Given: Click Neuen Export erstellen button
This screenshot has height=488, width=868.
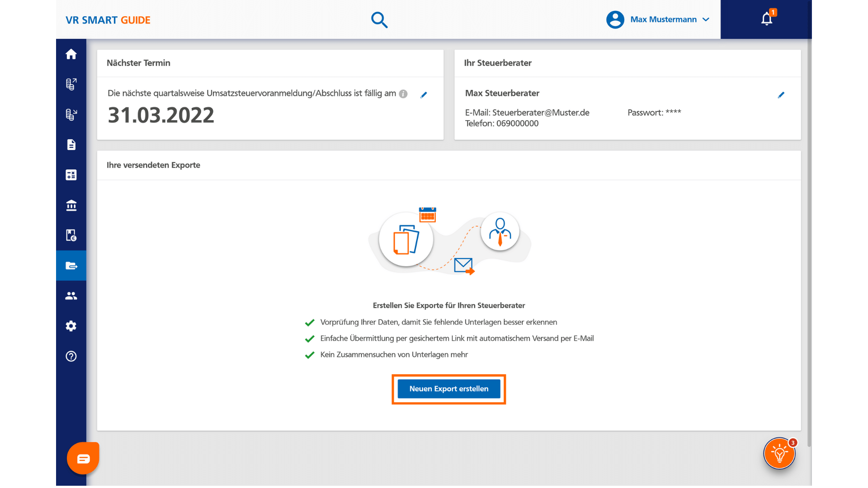Looking at the screenshot, I should 449,389.
